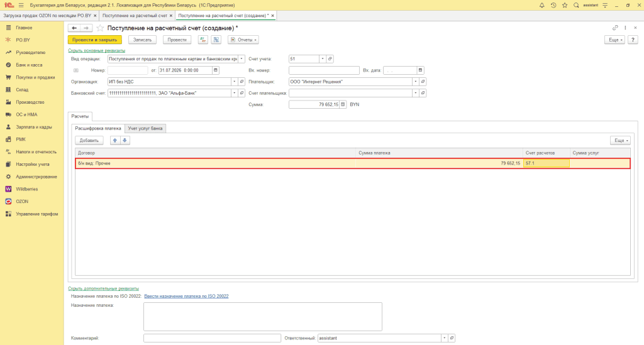Open the main hamburger menu
Screen dimensions: 644x345
[x=21, y=5]
